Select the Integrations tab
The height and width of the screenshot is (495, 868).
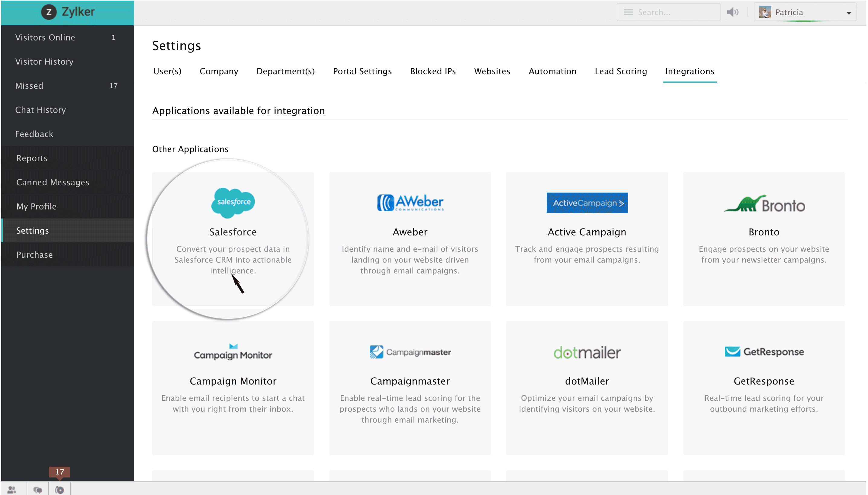(x=690, y=72)
